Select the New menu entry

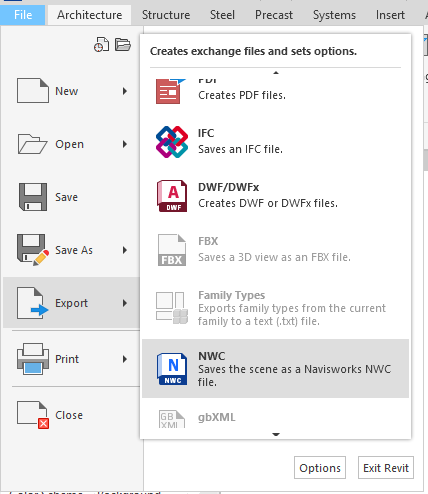click(71, 91)
